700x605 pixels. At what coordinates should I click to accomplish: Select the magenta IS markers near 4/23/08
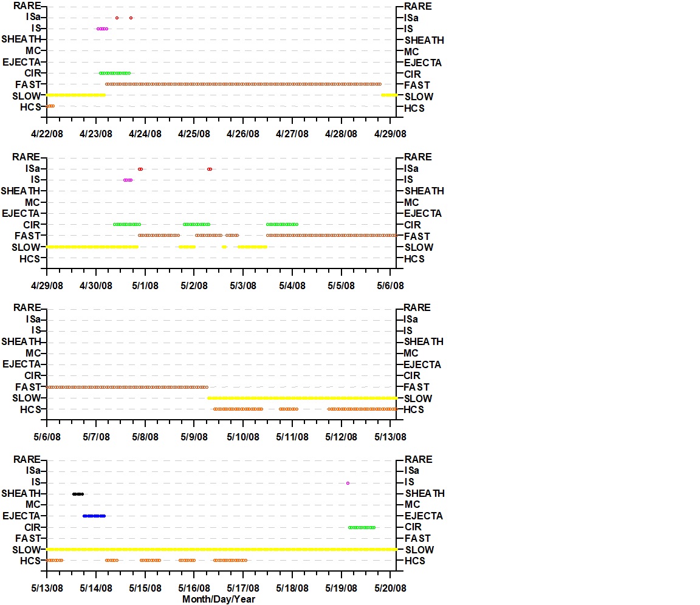102,29
